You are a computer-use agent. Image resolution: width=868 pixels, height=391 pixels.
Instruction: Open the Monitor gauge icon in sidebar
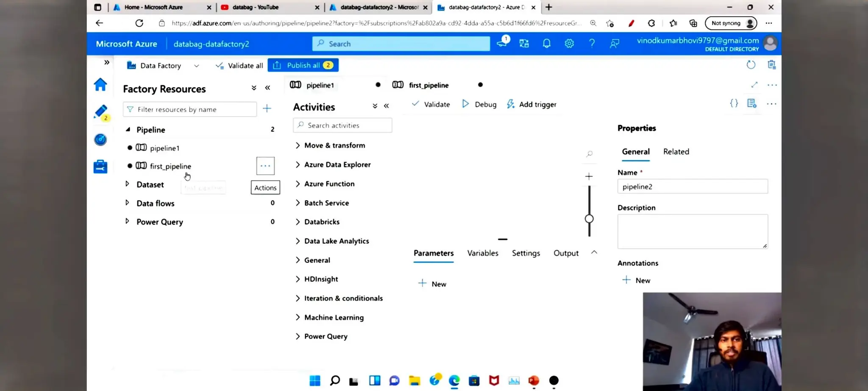pyautogui.click(x=100, y=140)
